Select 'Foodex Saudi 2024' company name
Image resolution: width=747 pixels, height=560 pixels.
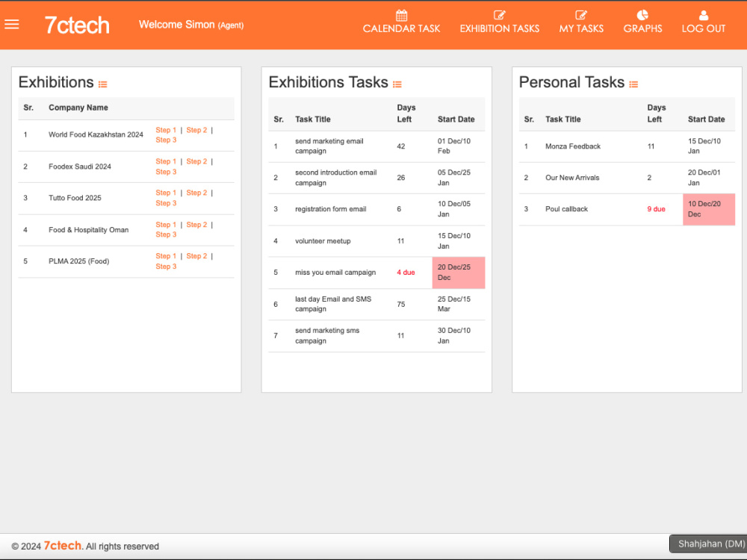[80, 167]
